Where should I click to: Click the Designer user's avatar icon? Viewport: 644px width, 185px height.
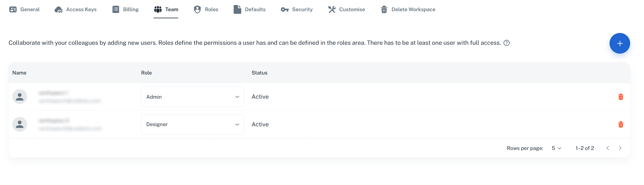[x=20, y=124]
